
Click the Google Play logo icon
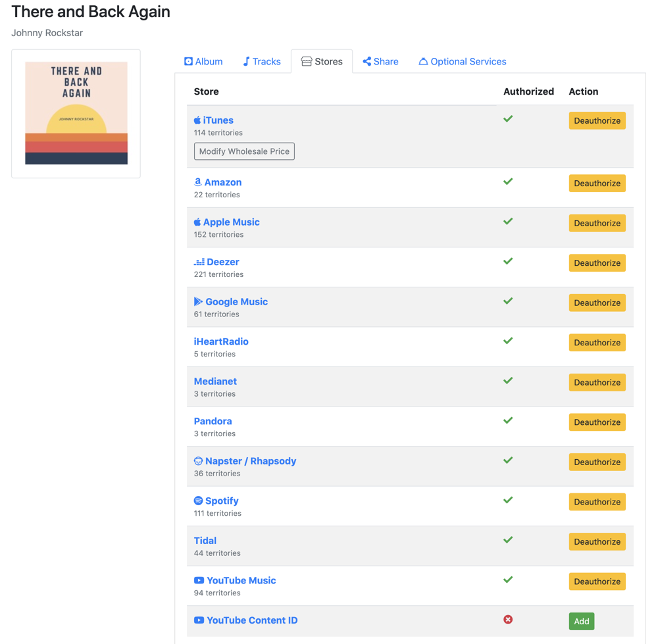click(198, 302)
